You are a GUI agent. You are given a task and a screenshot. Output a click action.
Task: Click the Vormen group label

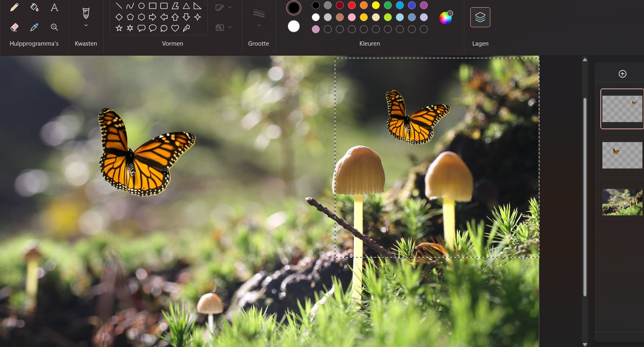pyautogui.click(x=173, y=44)
